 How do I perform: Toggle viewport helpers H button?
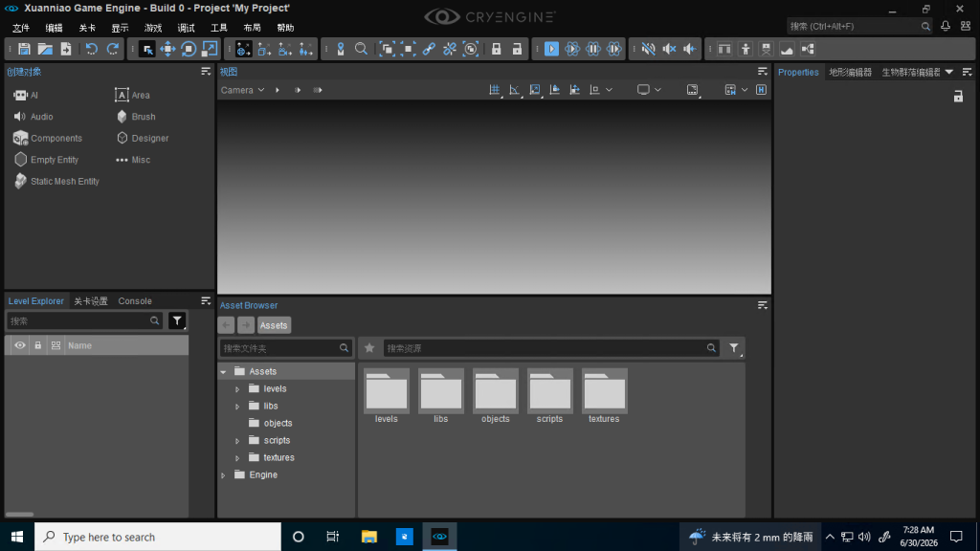[x=761, y=90]
